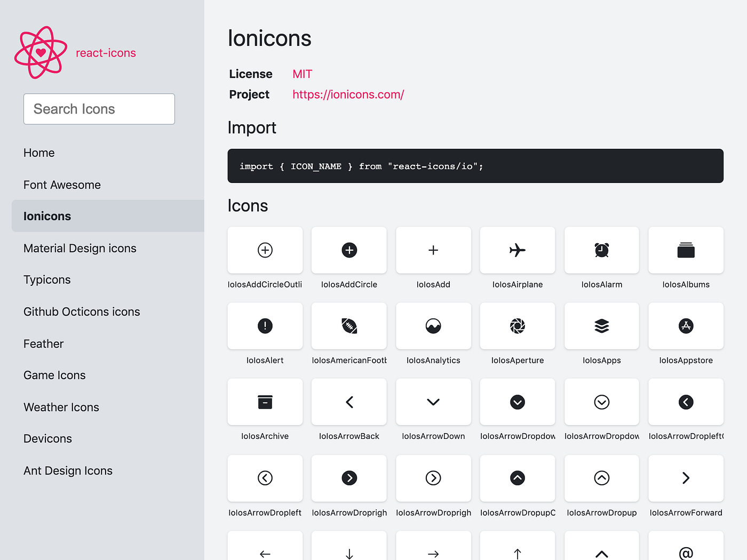Click the IoIosAlbums icon
This screenshot has width=747, height=560.
coord(686,250)
